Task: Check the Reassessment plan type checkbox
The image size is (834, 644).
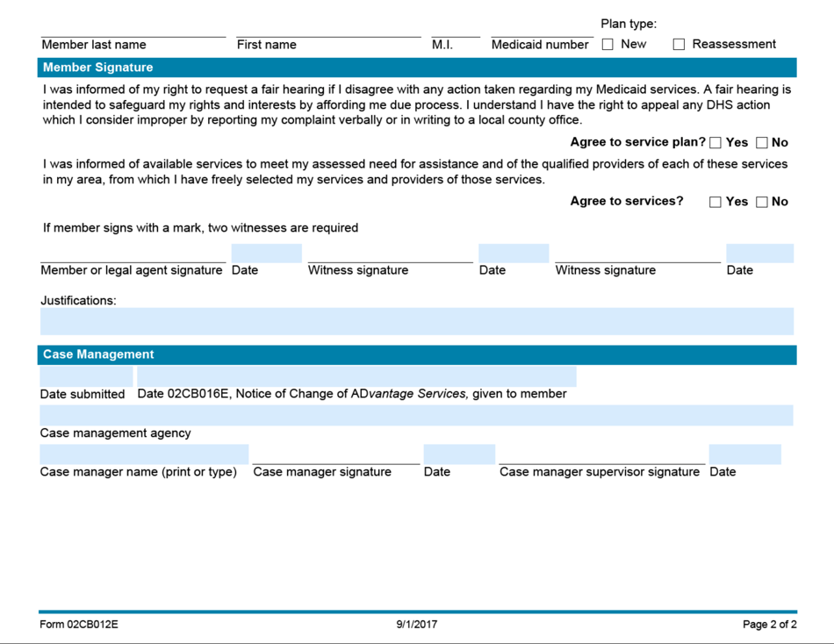Action: (x=678, y=43)
